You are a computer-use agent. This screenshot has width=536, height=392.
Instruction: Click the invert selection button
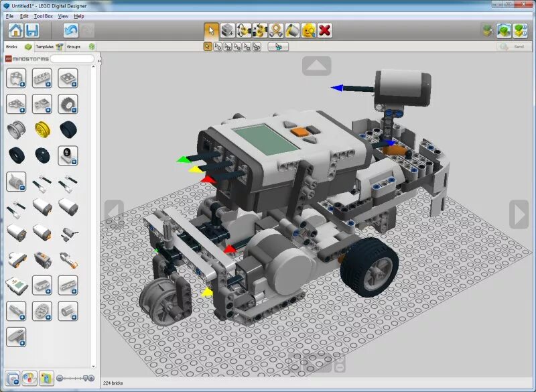(x=278, y=46)
